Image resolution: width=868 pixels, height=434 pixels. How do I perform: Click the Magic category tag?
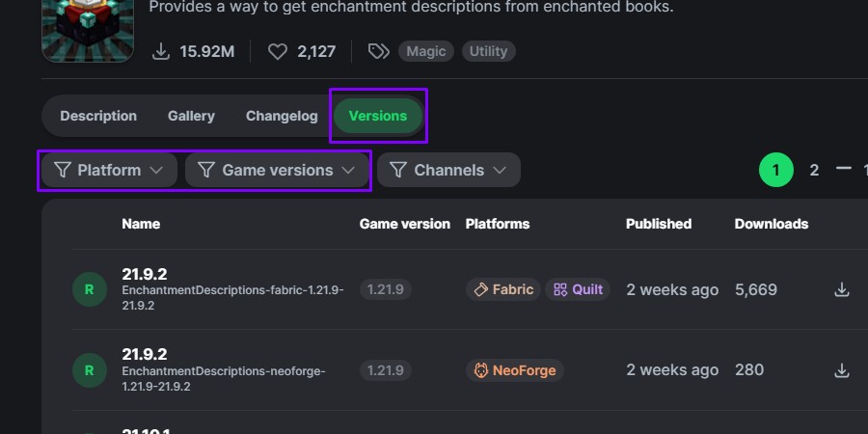(426, 51)
